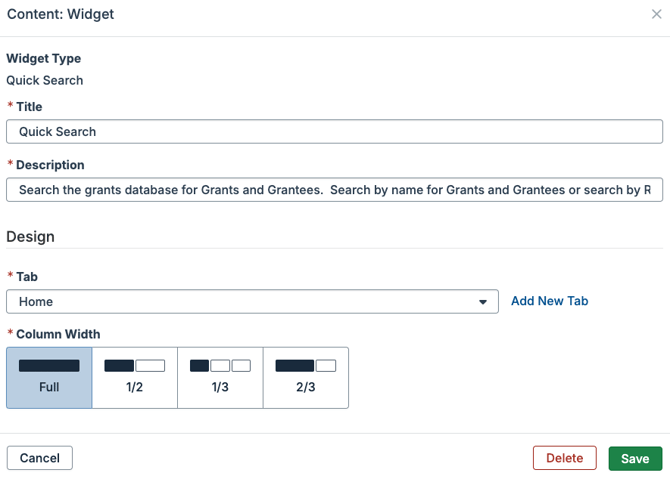Click the full-width column bar icon
This screenshot has width=670, height=479.
pos(49,366)
